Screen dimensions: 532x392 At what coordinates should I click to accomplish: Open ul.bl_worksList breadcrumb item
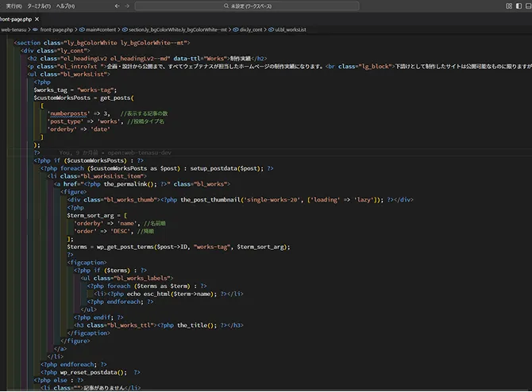(291, 30)
